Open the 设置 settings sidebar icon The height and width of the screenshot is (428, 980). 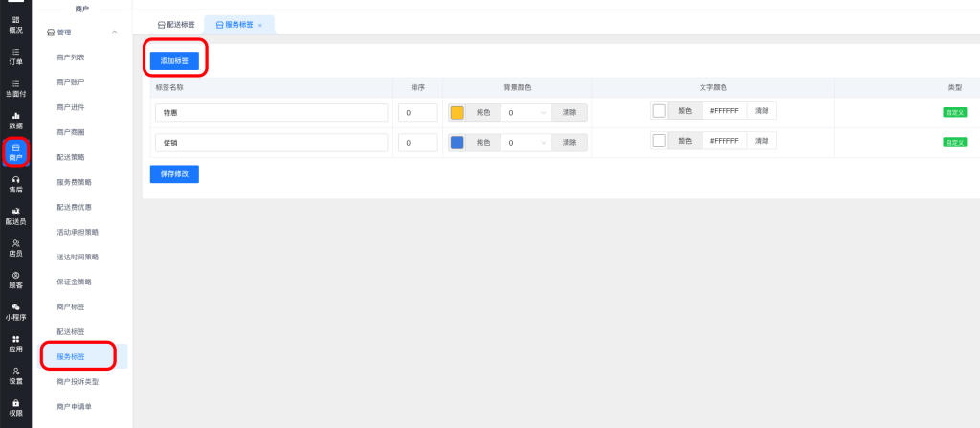click(x=15, y=375)
